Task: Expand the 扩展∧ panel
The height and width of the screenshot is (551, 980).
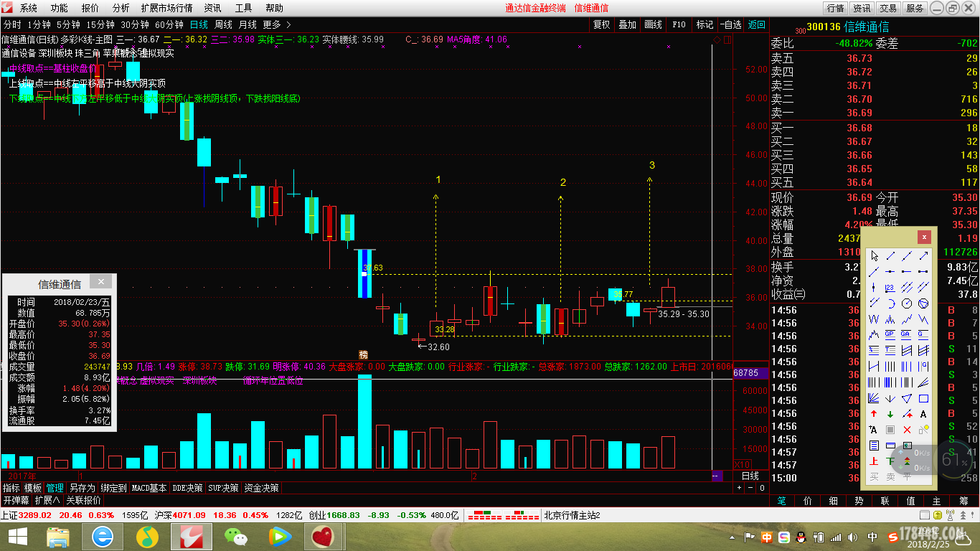Action: (47, 500)
